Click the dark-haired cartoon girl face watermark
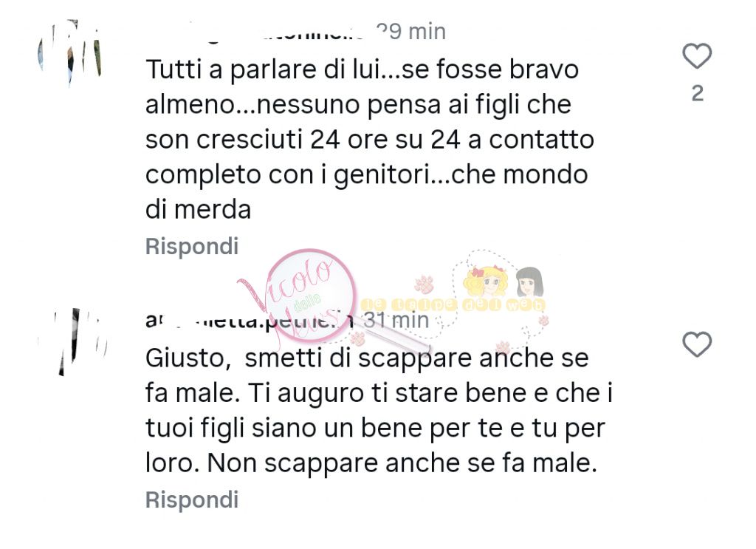The height and width of the screenshot is (549, 756). click(530, 282)
